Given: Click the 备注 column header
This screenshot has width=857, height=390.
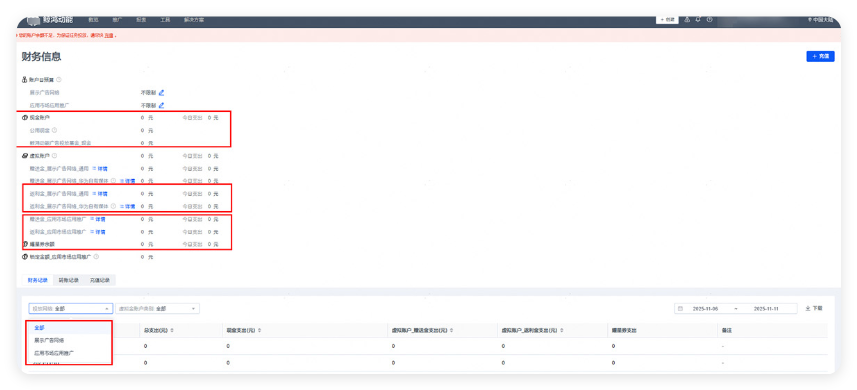Looking at the screenshot, I should [x=727, y=330].
